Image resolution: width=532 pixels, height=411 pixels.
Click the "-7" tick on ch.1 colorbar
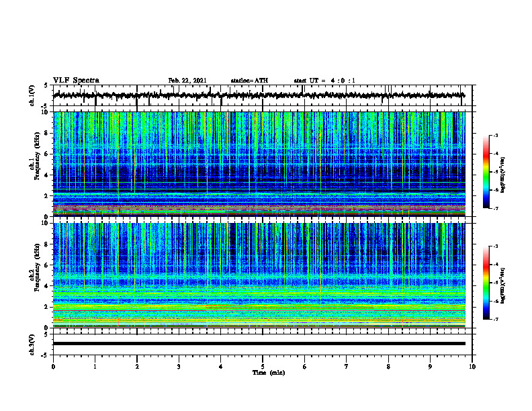point(496,208)
